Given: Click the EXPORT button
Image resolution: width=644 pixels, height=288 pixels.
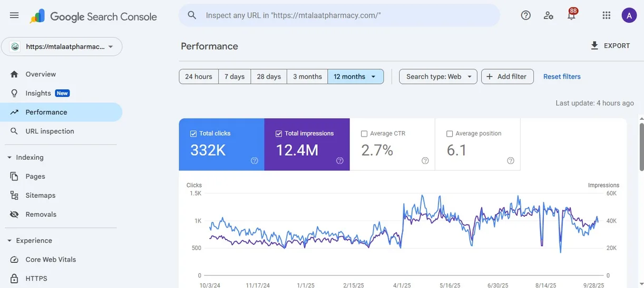Looking at the screenshot, I should coord(610,46).
